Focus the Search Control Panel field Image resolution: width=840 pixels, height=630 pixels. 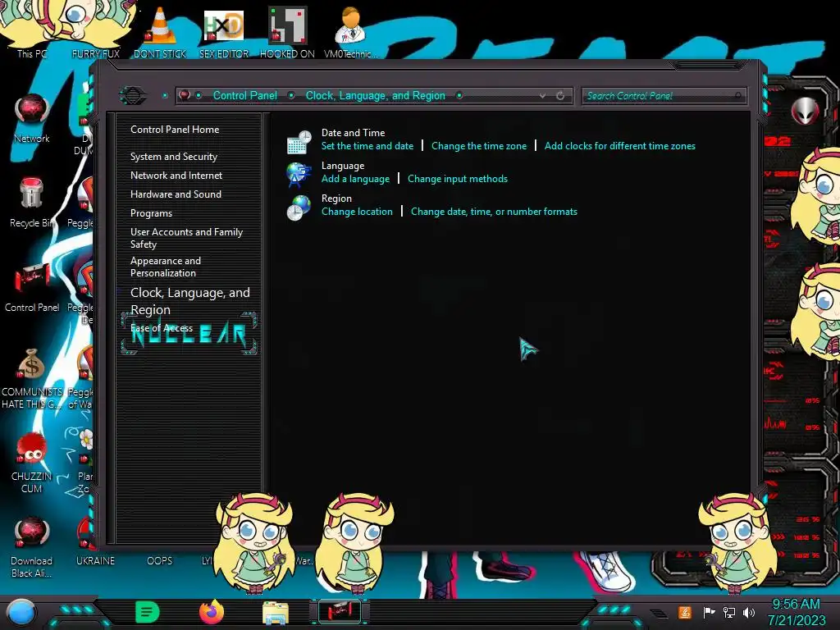tap(664, 96)
